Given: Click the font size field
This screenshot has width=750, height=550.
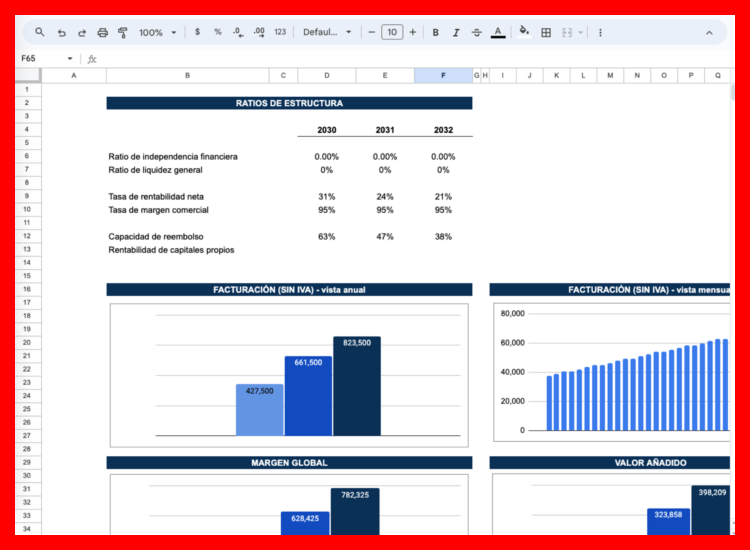Looking at the screenshot, I should point(392,32).
